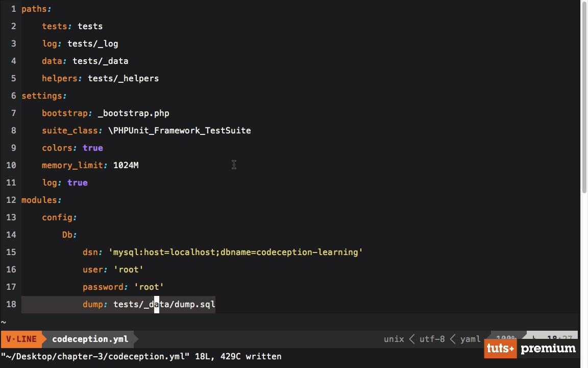The image size is (588, 368).
Task: Click the 'modules:' key on line 12
Action: point(41,200)
